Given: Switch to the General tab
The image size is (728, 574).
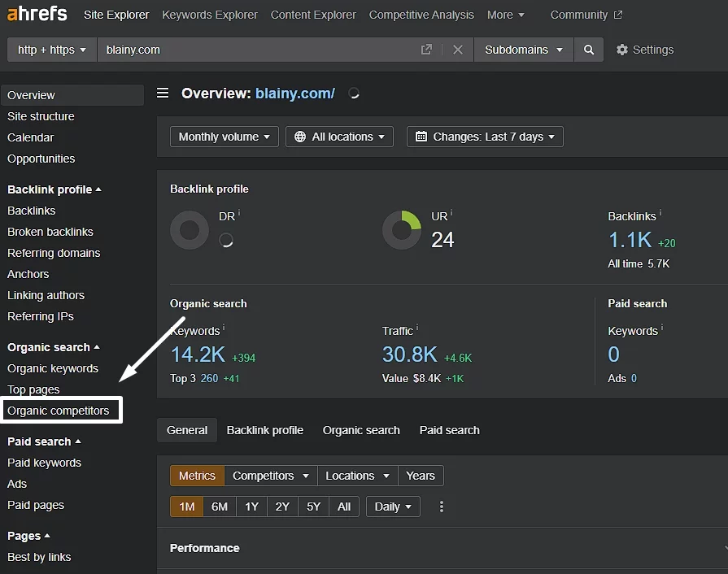Looking at the screenshot, I should point(187,430).
